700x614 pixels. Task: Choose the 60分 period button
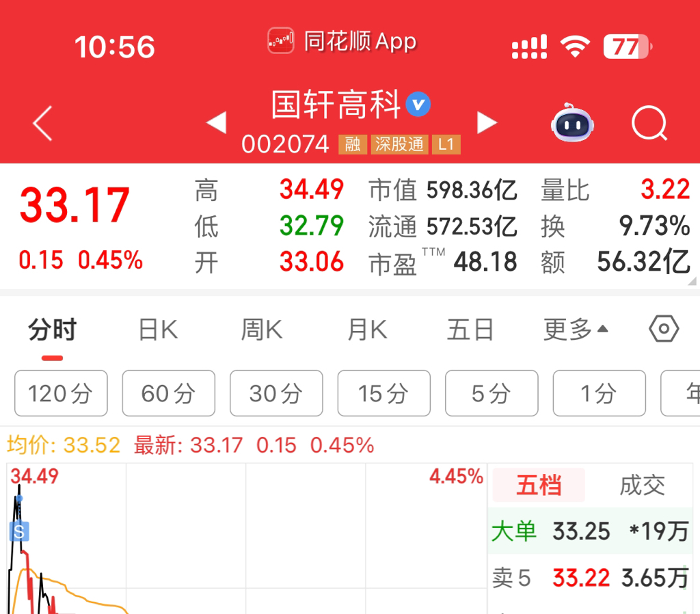click(x=169, y=393)
